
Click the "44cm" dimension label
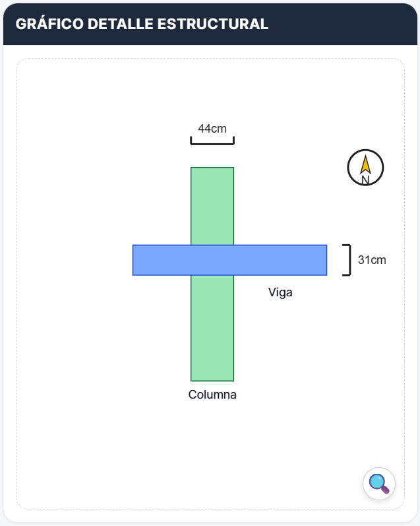tap(212, 129)
